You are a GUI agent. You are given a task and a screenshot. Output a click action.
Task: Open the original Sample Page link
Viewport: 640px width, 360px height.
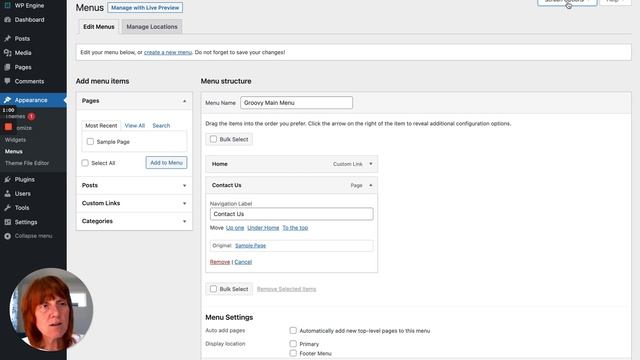click(x=250, y=246)
